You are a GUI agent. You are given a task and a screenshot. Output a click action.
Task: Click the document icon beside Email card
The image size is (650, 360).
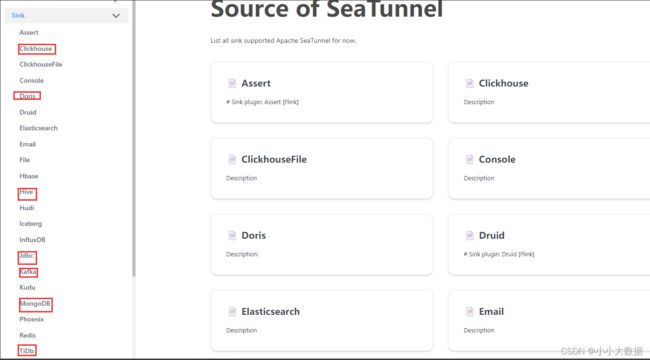469,311
